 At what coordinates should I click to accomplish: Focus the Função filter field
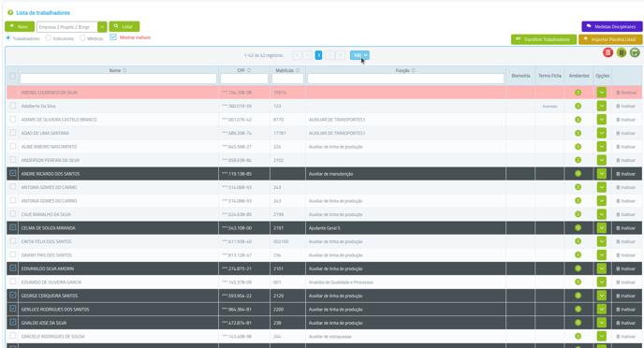(x=406, y=79)
